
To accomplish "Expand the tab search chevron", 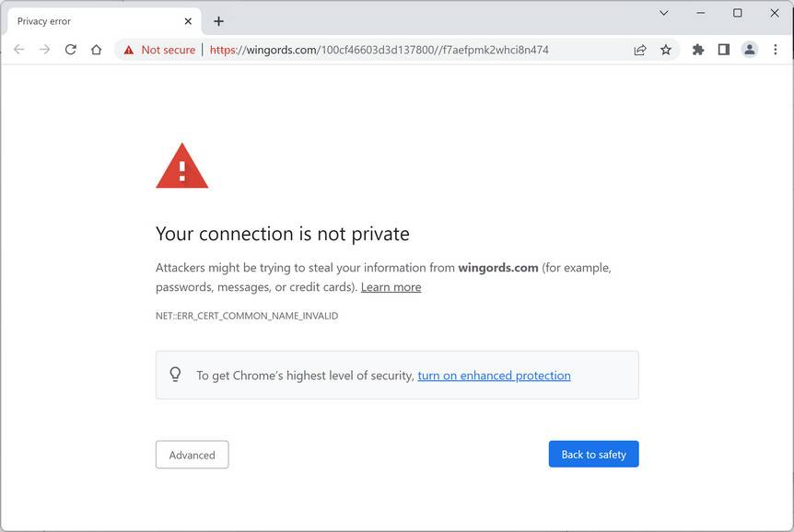I will tap(663, 13).
